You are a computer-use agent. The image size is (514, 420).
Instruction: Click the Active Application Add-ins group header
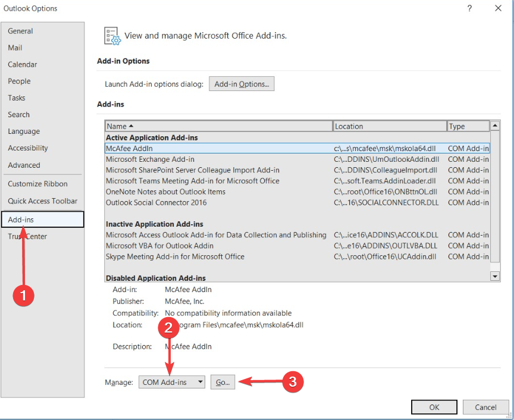point(152,137)
